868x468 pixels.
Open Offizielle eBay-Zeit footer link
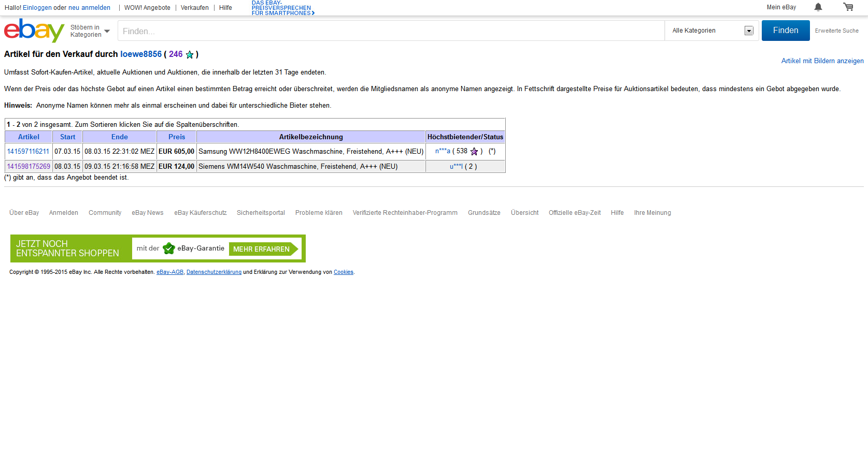(575, 213)
